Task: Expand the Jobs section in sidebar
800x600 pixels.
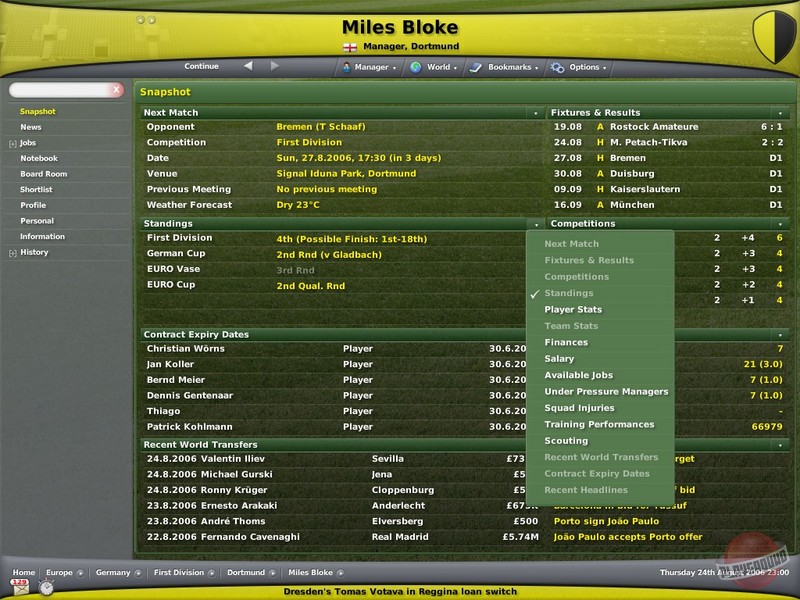Action: [x=14, y=142]
